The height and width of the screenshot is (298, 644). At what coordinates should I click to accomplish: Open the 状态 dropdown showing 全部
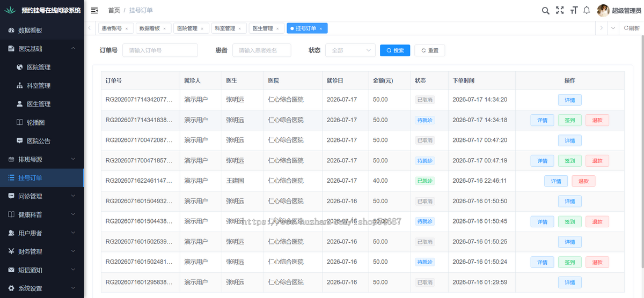click(350, 50)
